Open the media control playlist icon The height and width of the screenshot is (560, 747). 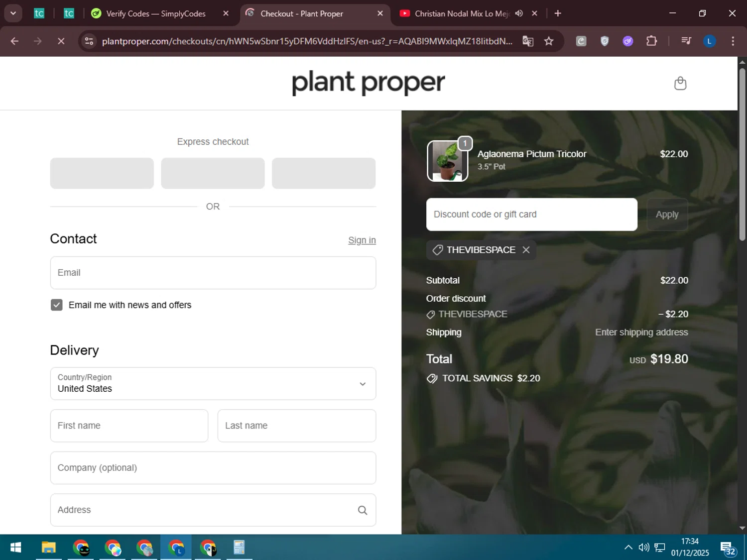[x=686, y=41]
